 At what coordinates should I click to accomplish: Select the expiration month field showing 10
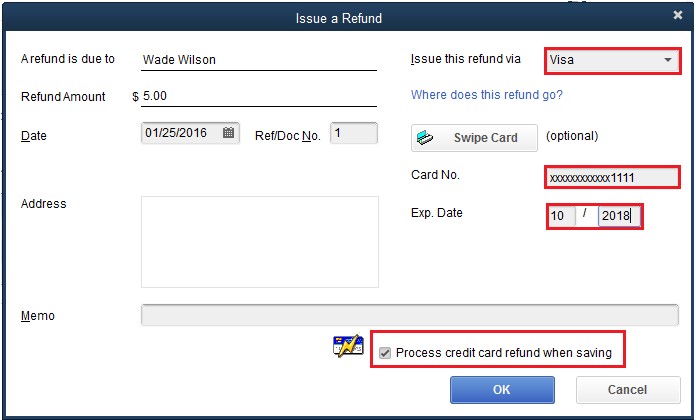click(562, 216)
